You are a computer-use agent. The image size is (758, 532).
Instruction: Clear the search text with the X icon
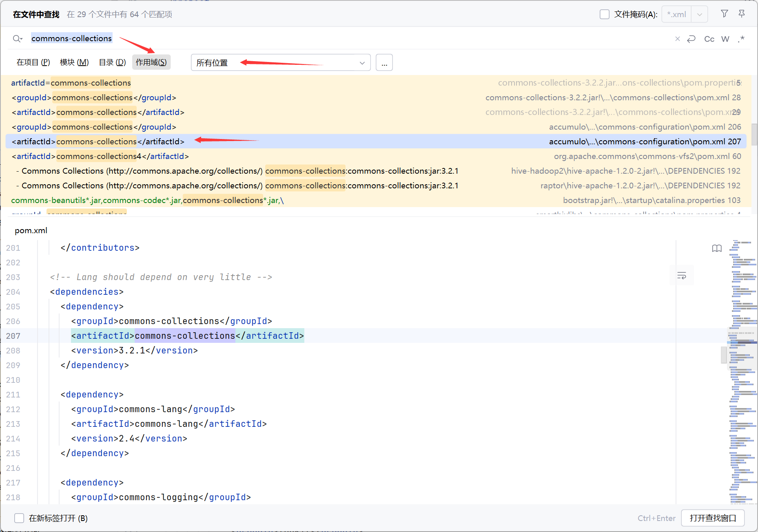click(x=678, y=39)
